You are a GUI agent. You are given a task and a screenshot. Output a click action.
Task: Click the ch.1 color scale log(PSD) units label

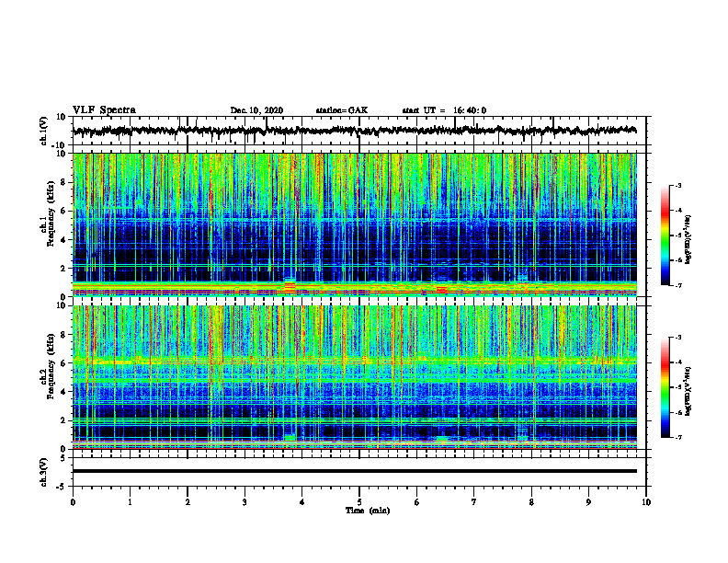pos(688,240)
